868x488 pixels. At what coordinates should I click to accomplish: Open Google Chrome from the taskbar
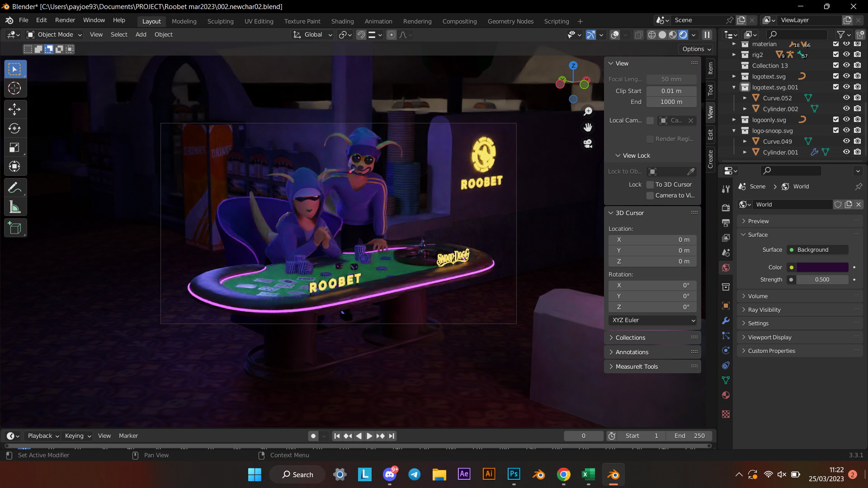(563, 474)
